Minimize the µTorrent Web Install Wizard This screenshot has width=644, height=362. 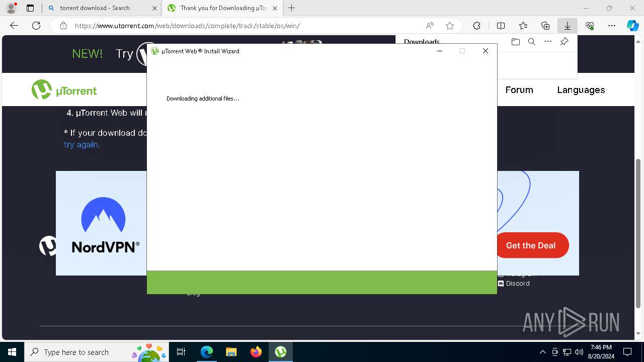point(439,51)
